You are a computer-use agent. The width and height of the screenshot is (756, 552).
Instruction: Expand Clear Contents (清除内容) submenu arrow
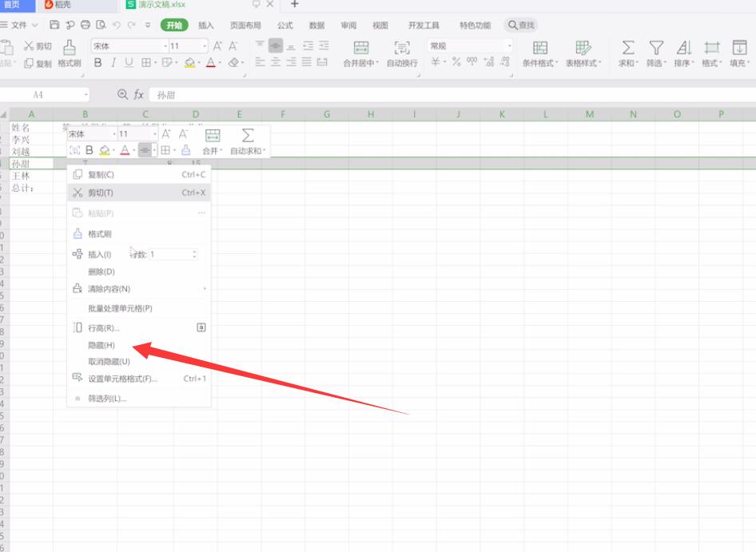205,288
